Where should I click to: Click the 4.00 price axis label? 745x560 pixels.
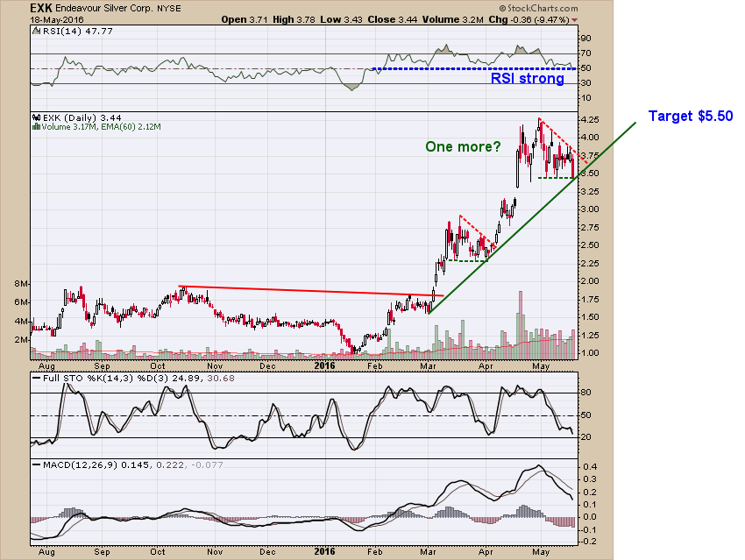coord(590,138)
